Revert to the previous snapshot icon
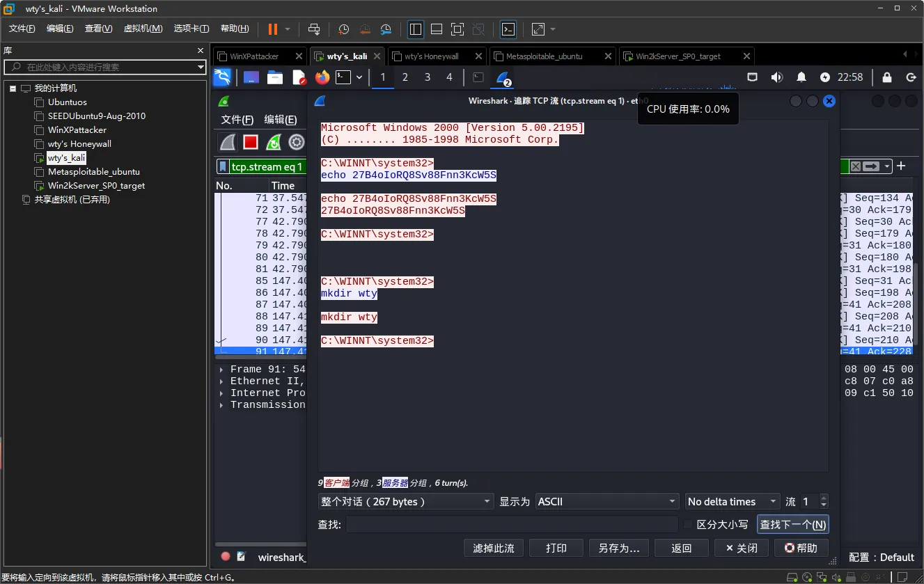This screenshot has height=584, width=924. click(x=365, y=29)
